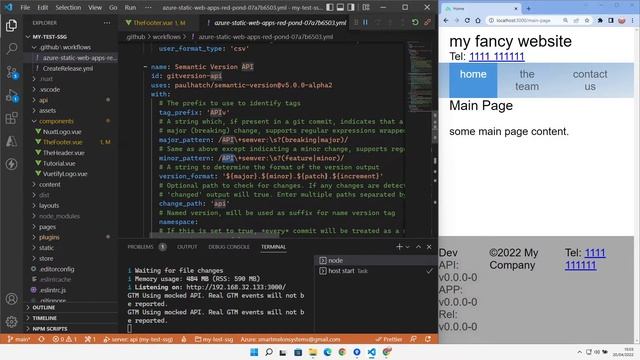The height and width of the screenshot is (360, 640).
Task: Open the Manage gear in VS Code
Action: [11, 322]
